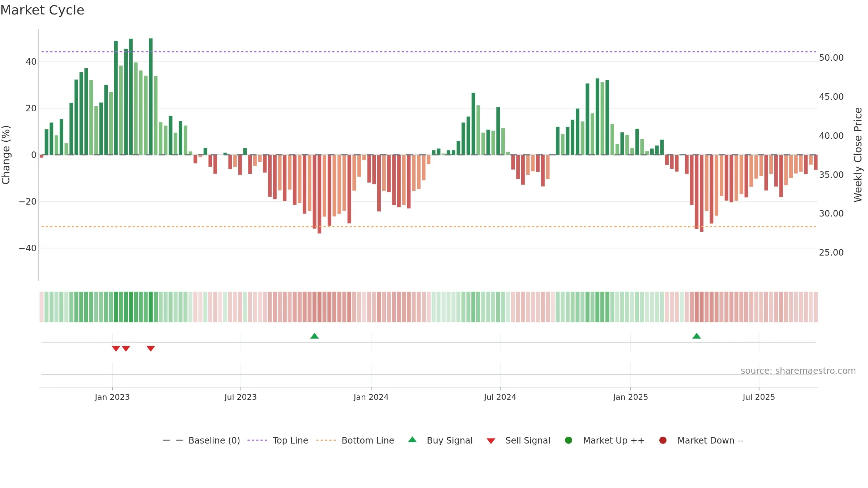Viewport: 868px width, 488px height.
Task: Toggle the Market Up ++ legend entry
Action: click(605, 440)
